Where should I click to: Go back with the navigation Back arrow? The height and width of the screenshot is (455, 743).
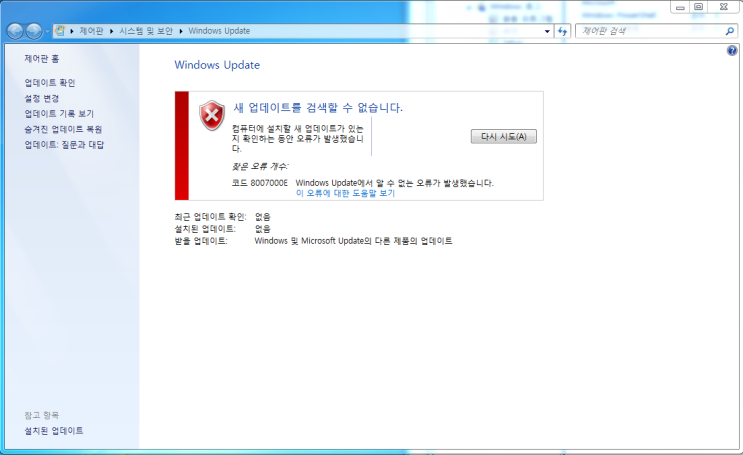pos(15,31)
